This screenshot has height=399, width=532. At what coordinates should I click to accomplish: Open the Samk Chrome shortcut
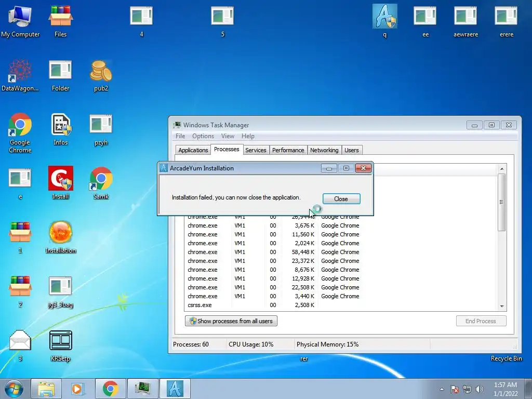click(x=101, y=183)
